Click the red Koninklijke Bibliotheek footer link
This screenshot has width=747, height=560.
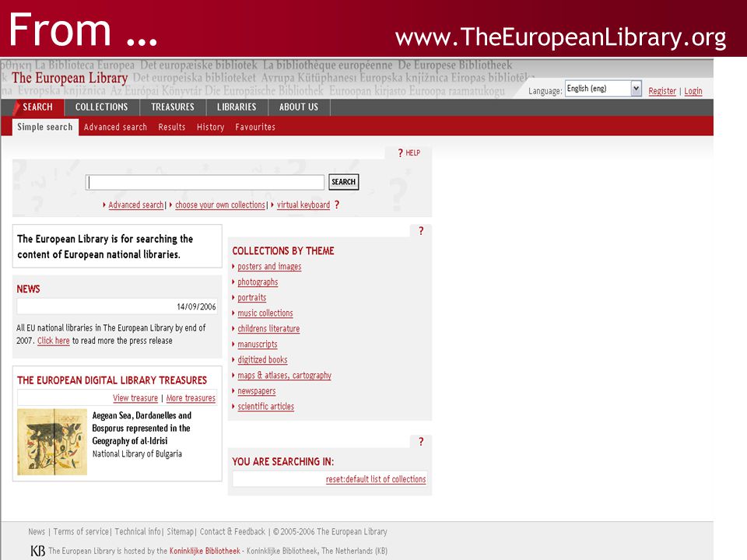click(205, 551)
